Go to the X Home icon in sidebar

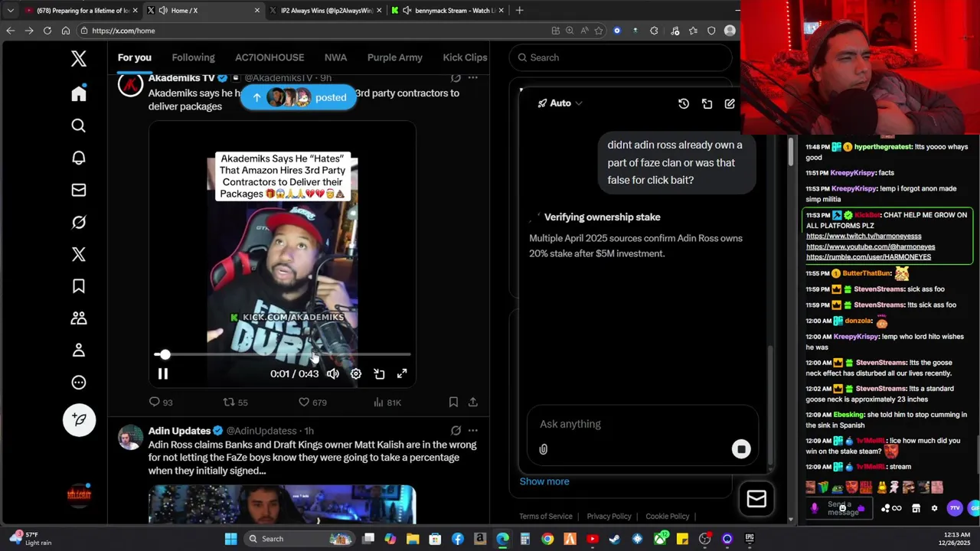[x=79, y=93]
